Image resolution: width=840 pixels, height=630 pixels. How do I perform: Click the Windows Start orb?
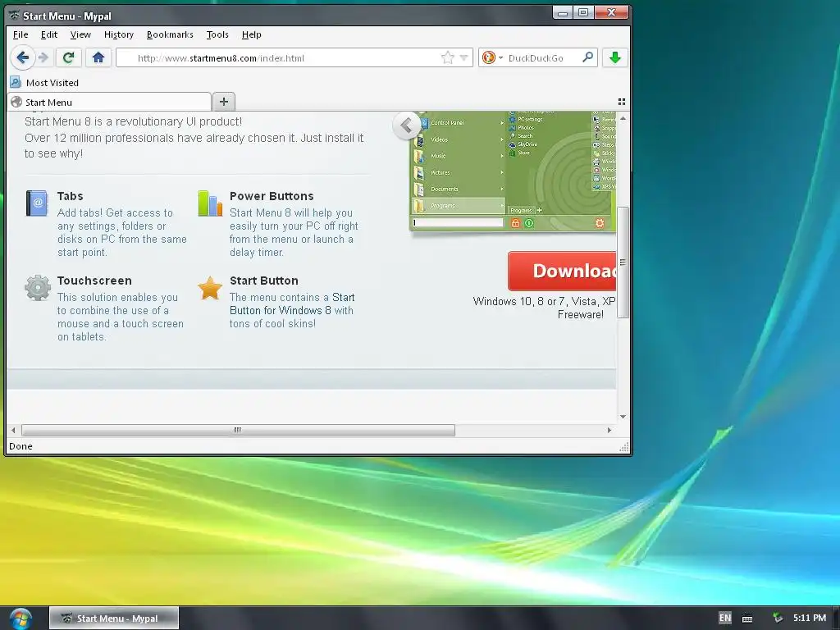point(21,619)
